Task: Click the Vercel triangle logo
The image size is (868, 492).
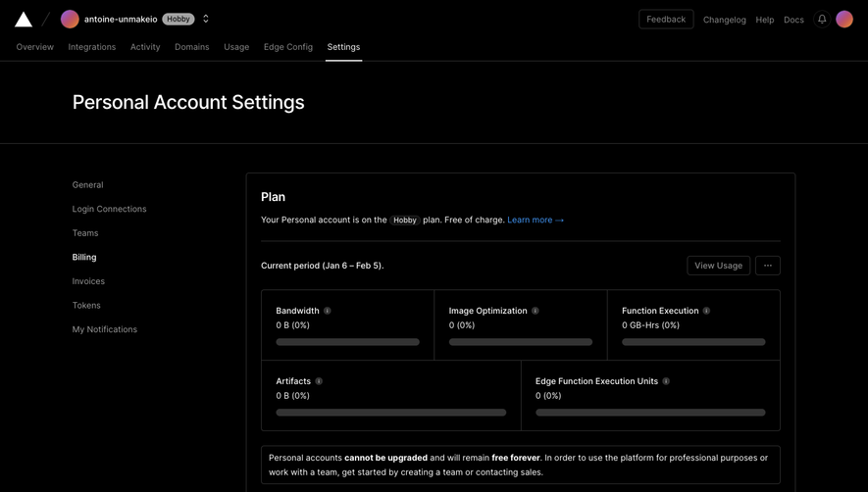Action: [24, 20]
